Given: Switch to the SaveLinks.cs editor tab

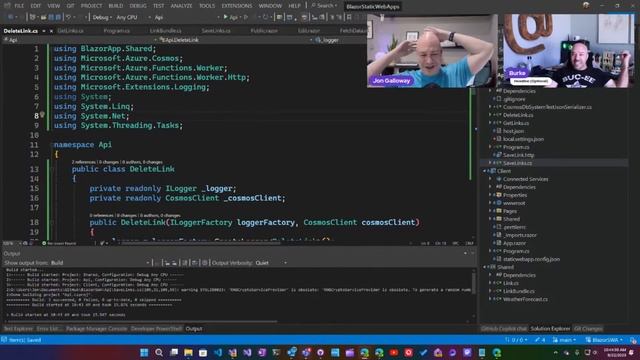Looking at the screenshot, I should click(216, 31).
